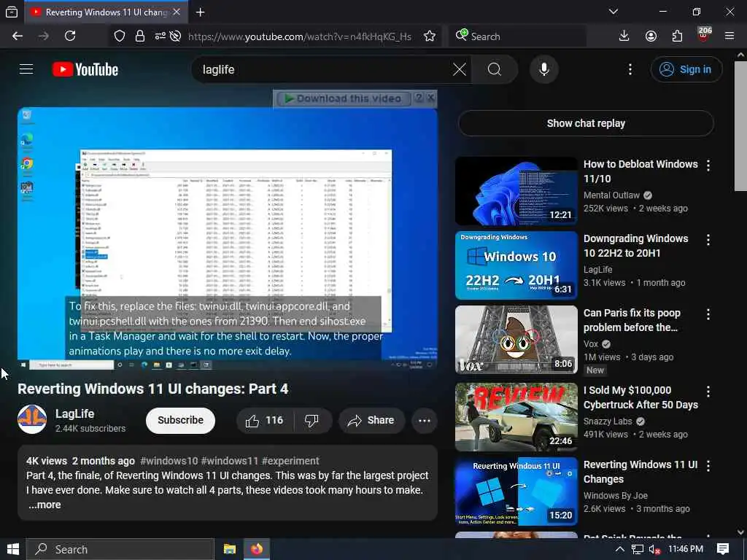Image resolution: width=747 pixels, height=560 pixels.
Task: Open a new browser tab
Action: (x=200, y=12)
